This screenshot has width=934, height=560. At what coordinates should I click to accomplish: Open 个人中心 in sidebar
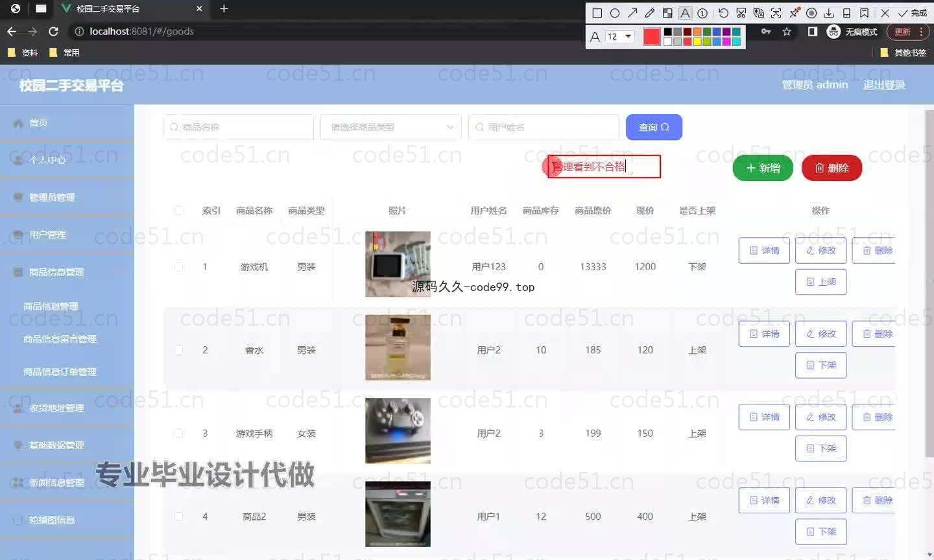click(x=67, y=160)
